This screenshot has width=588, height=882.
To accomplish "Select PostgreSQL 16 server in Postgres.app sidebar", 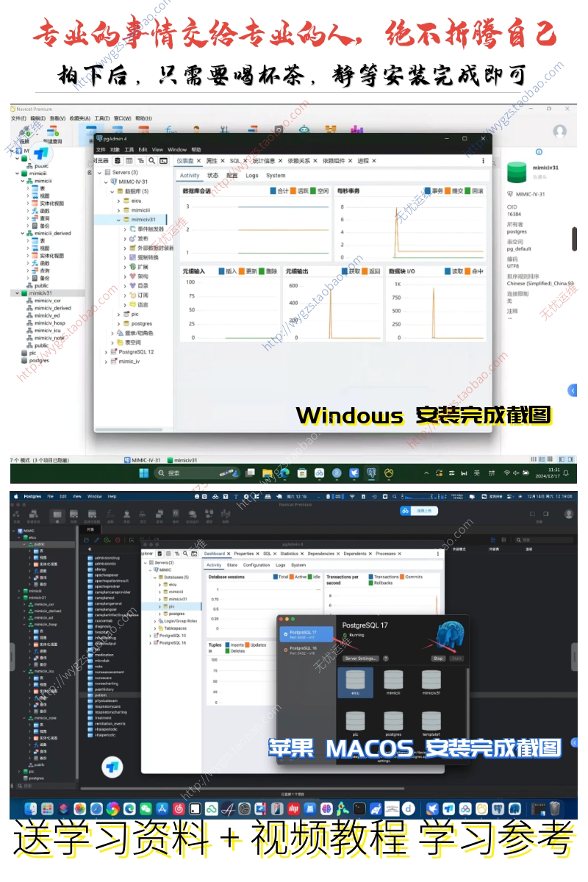I will pyautogui.click(x=308, y=650).
